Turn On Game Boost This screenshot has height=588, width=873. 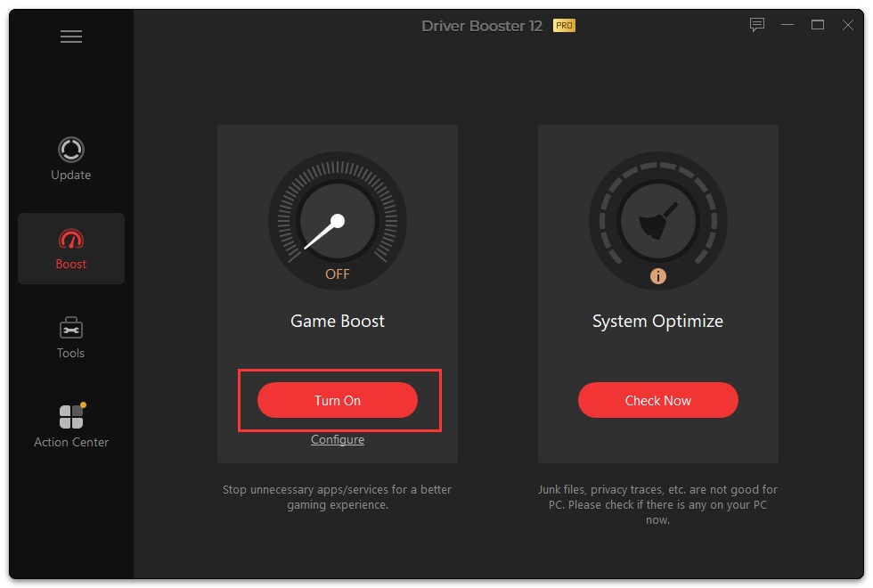[x=338, y=400]
